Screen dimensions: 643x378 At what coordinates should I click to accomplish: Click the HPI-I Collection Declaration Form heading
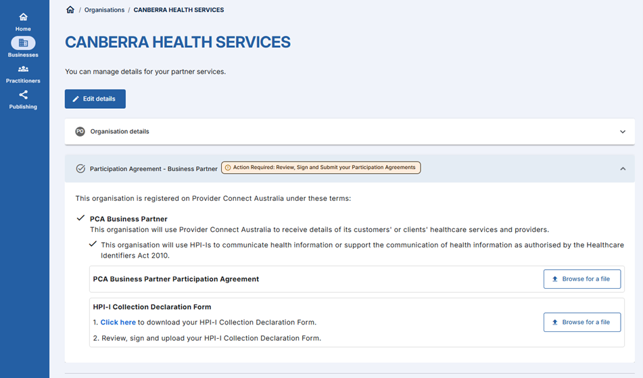[x=152, y=307]
